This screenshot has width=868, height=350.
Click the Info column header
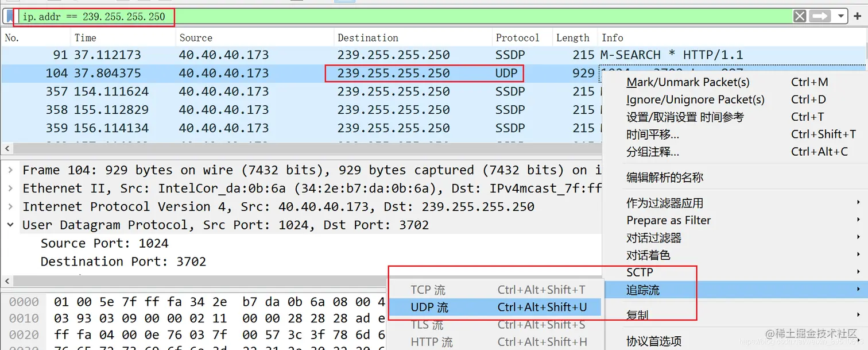tap(732, 38)
